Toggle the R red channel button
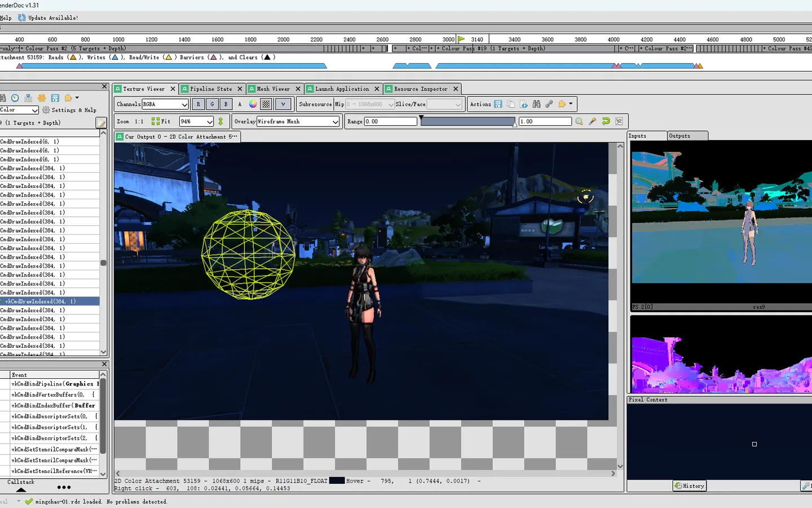 (198, 104)
